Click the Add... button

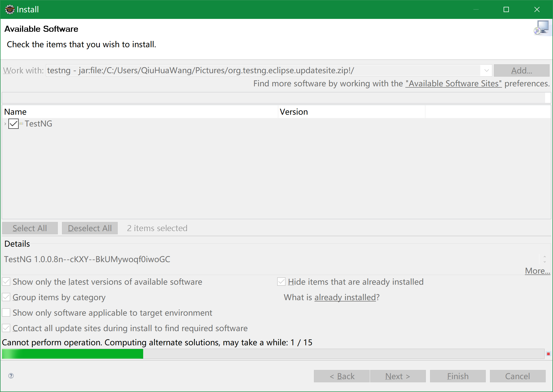coord(521,70)
